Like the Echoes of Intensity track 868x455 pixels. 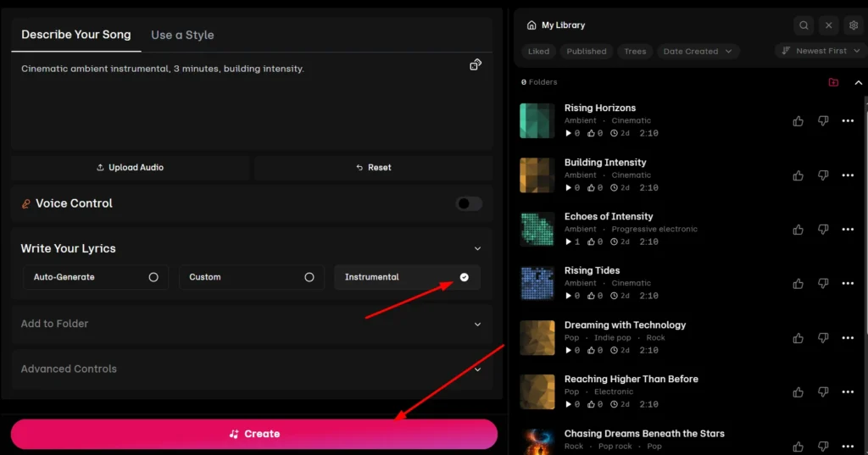coord(798,229)
